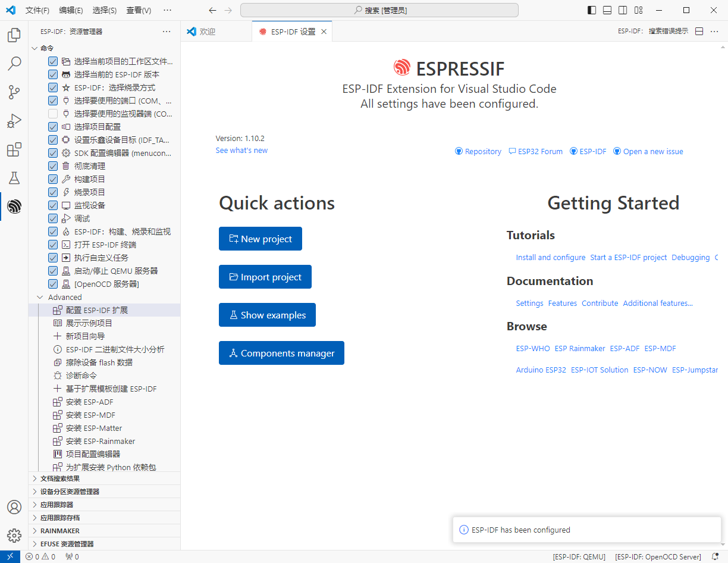Toggle checkbox for 选择当前项目的工作区文件
728x563 pixels.
53,61
